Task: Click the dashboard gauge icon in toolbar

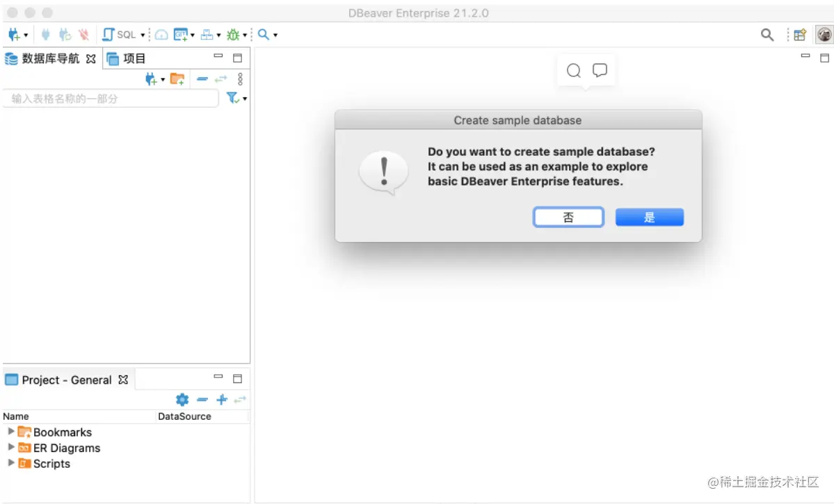Action: click(x=161, y=35)
